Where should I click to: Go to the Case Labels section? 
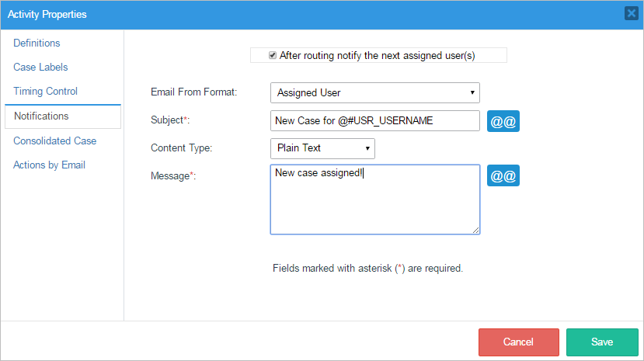(40, 68)
